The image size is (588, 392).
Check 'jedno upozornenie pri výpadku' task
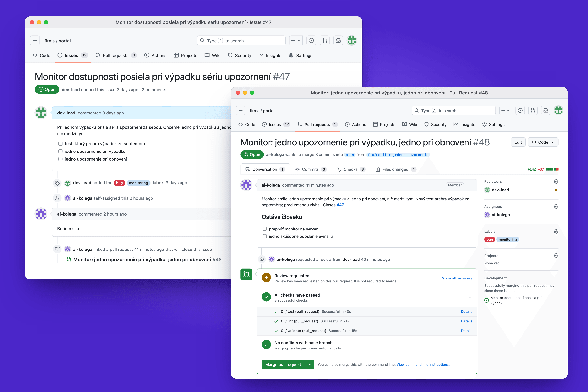[x=60, y=151]
